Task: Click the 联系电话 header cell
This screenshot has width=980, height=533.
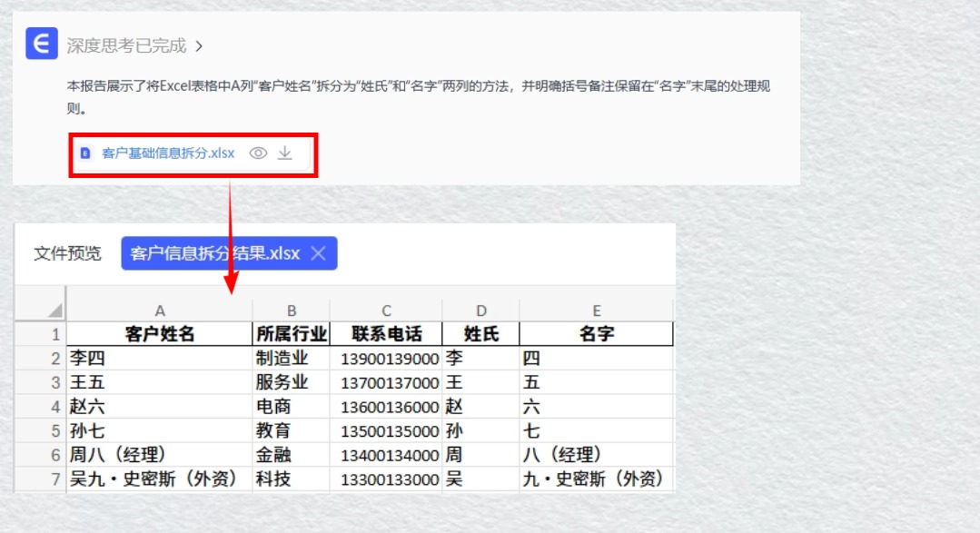Action: coord(386,333)
